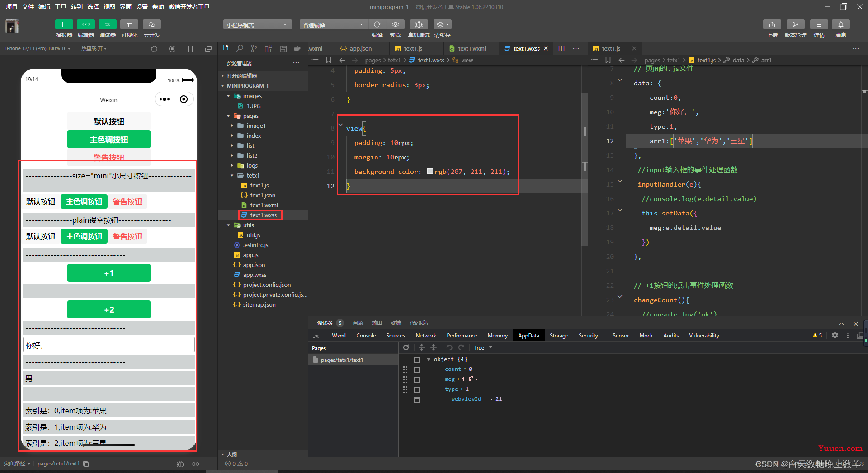Viewport: 868px width, 473px height.
Task: Expand the list2 folder
Action: pos(232,155)
